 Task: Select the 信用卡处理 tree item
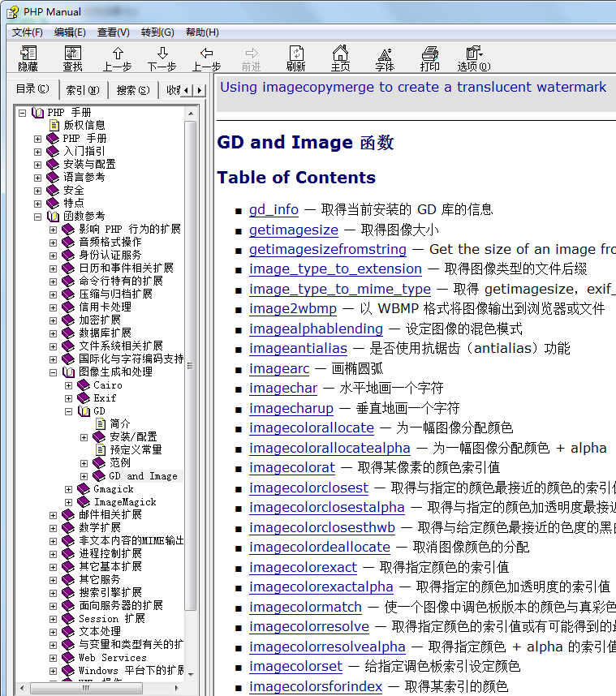[x=105, y=307]
